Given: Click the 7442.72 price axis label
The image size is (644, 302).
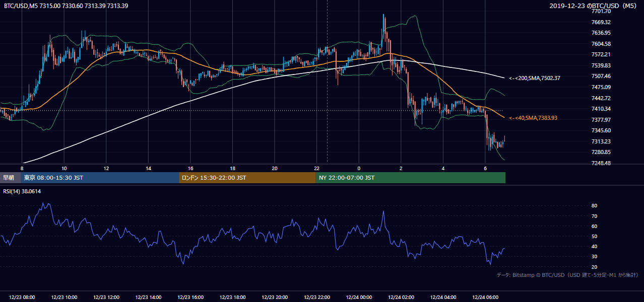Looking at the screenshot, I should 601,98.
